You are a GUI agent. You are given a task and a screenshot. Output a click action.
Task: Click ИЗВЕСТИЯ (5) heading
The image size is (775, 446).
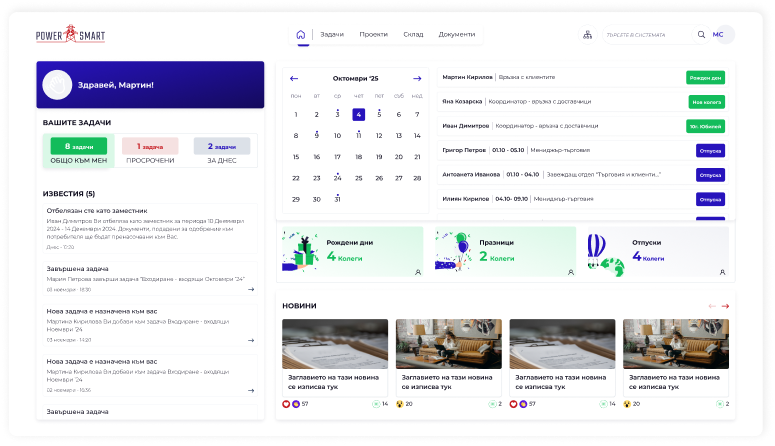coord(69,194)
